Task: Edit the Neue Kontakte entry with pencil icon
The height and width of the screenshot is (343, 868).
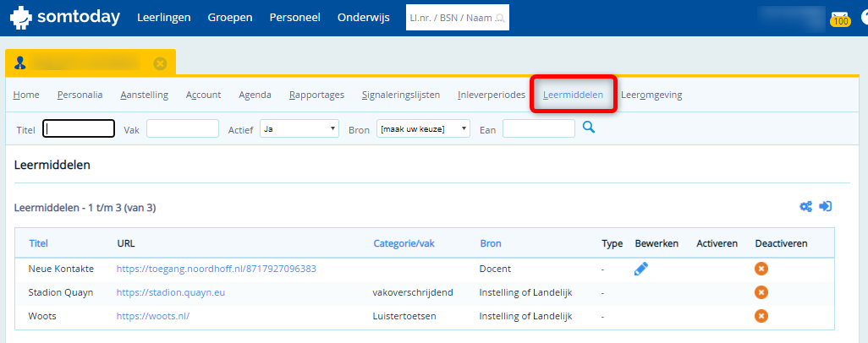Action: pyautogui.click(x=642, y=269)
